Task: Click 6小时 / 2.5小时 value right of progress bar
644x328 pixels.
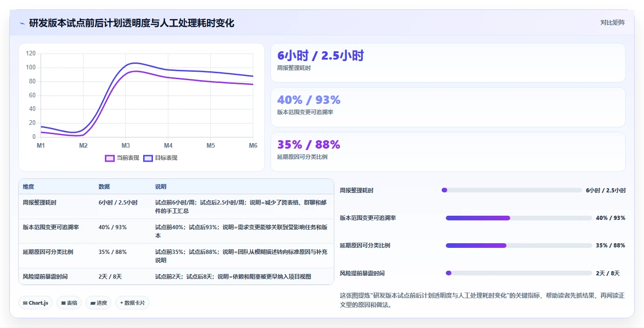Action: [x=606, y=191]
